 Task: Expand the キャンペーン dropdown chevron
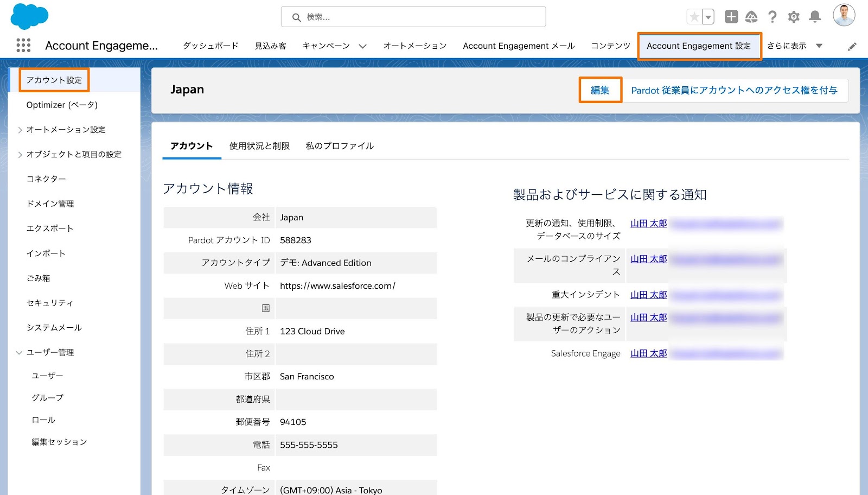coord(362,46)
